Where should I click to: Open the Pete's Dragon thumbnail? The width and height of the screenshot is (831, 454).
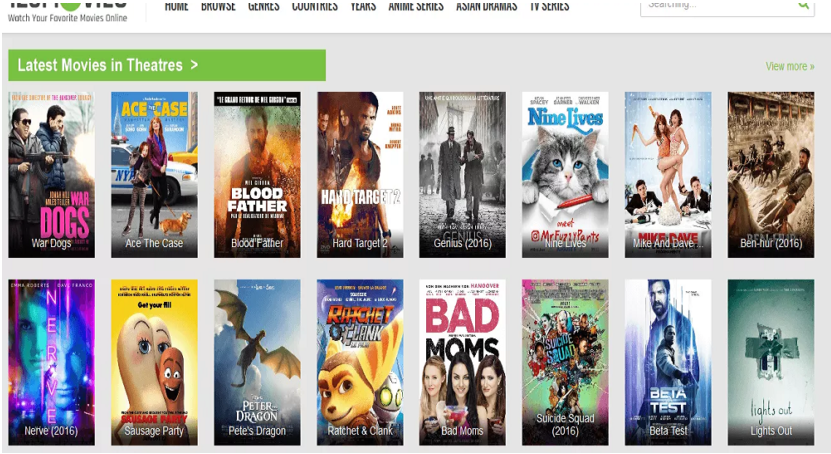[257, 362]
